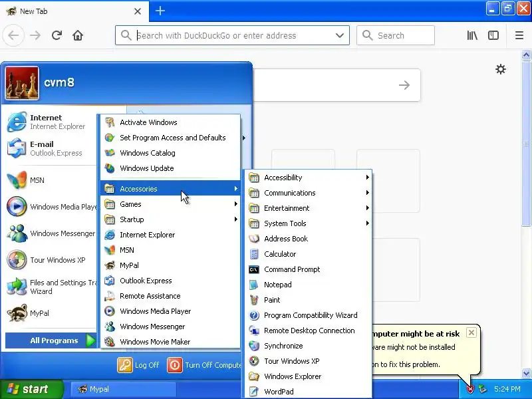This screenshot has width=532, height=399.
Task: Select the New Tab browser tab
Action: tap(74, 11)
